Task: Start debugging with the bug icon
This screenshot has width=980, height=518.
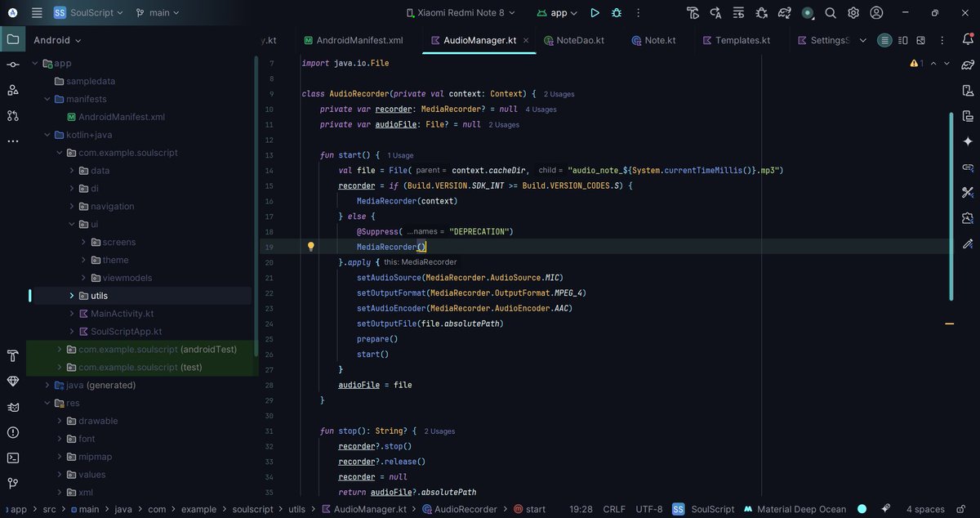Action: [x=617, y=12]
